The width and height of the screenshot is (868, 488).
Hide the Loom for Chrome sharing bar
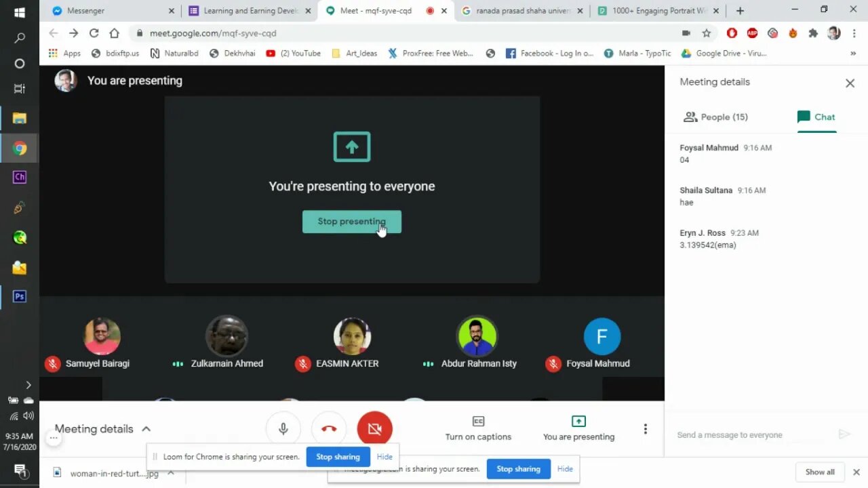point(384,457)
